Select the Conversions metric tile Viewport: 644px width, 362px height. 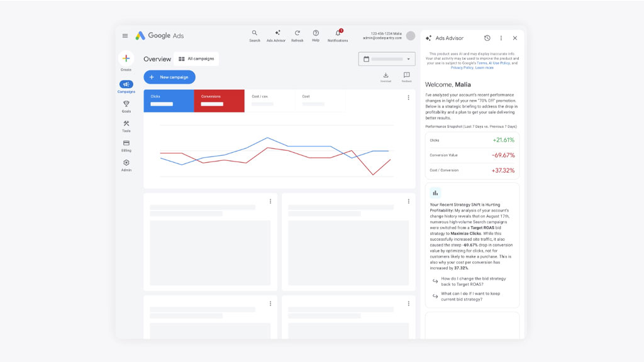click(219, 101)
